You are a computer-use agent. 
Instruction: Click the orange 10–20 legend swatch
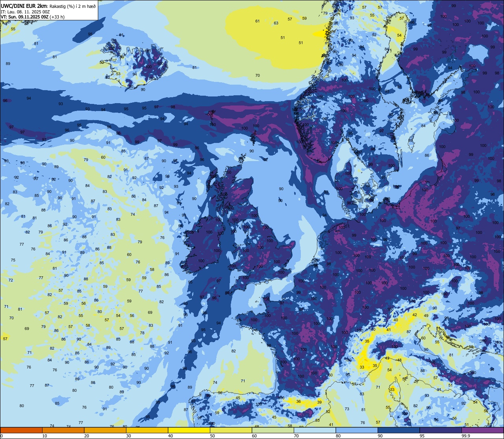click(63, 430)
